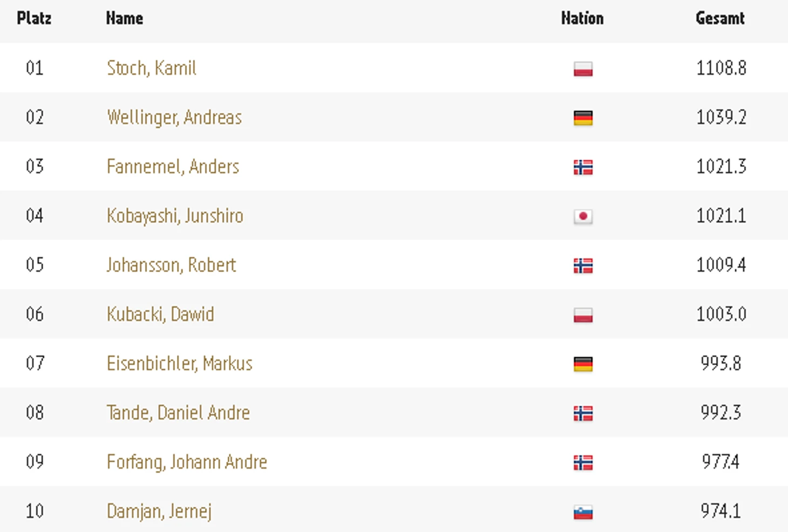Click the Name column header
Viewport: 788px width, 532px height.
pos(125,18)
